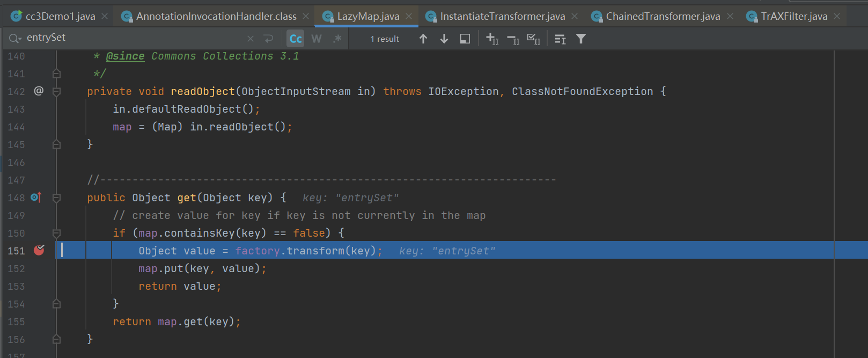Click the 'get' method name on line 148
The image size is (868, 358).
[187, 198]
